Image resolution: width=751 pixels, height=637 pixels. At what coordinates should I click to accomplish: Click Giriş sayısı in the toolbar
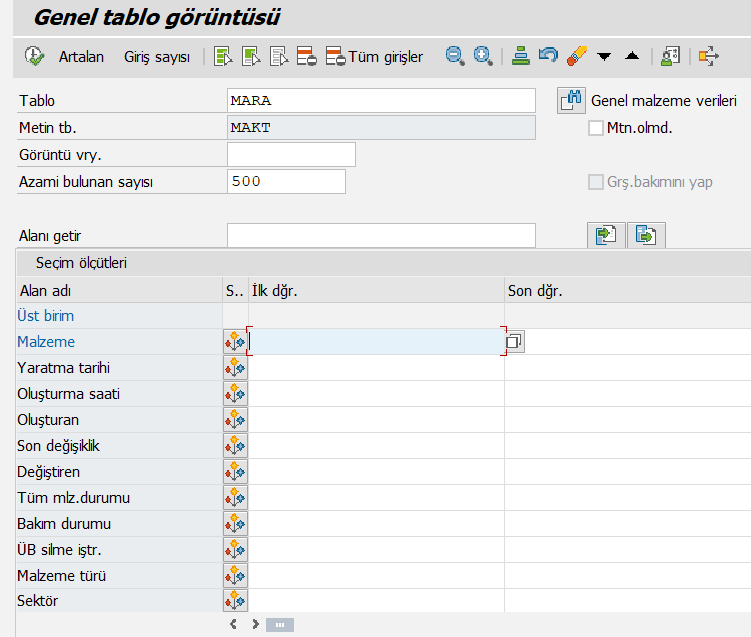click(x=157, y=57)
